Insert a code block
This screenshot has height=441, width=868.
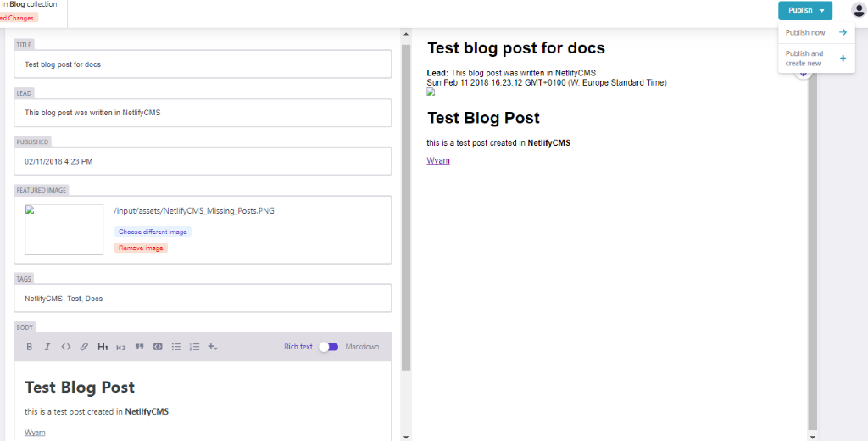tap(158, 347)
